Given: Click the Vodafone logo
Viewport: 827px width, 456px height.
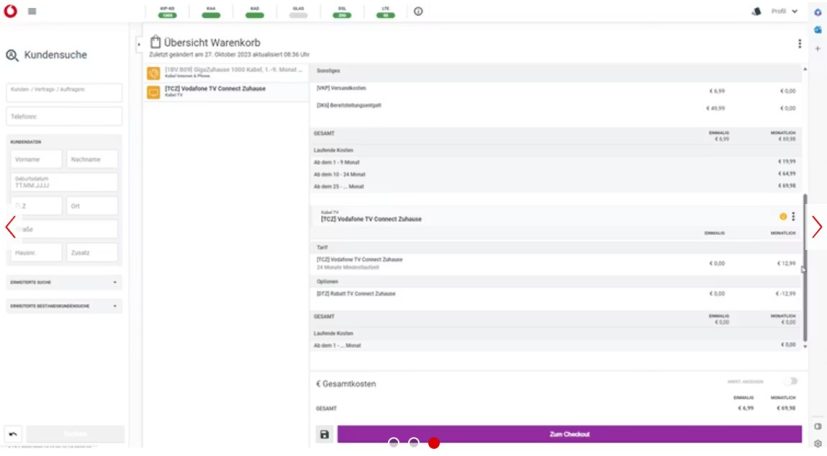Looking at the screenshot, I should coord(11,11).
